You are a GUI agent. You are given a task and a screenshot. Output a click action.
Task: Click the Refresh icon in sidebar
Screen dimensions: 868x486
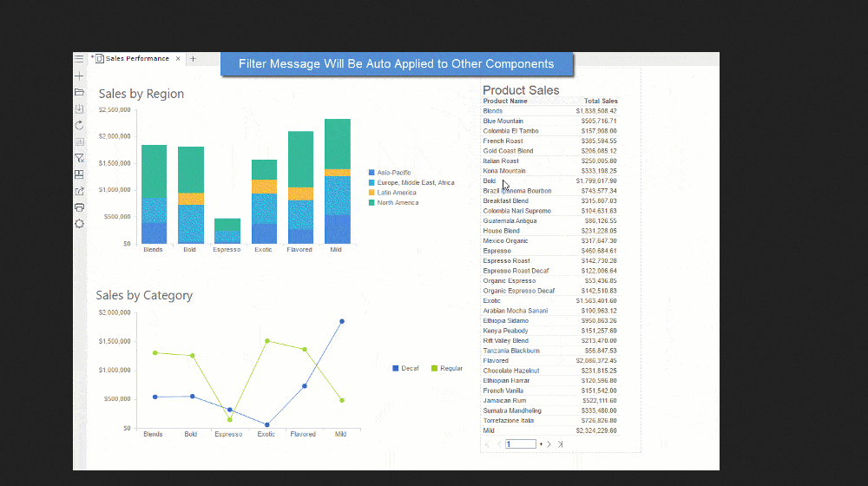(79, 125)
